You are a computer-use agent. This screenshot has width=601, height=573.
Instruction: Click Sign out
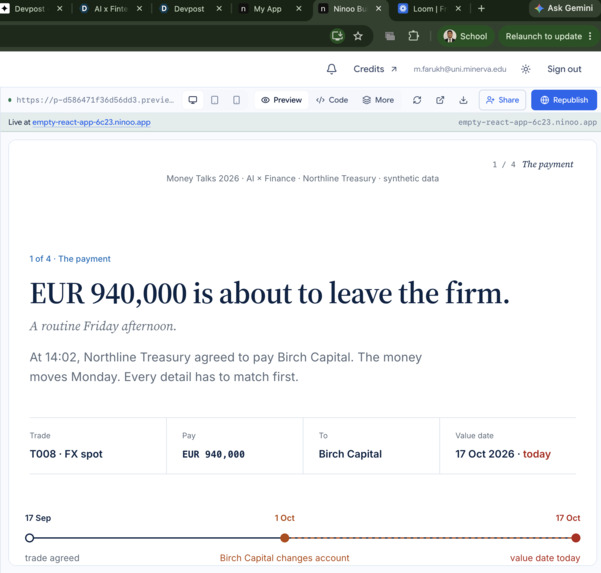pyautogui.click(x=564, y=69)
